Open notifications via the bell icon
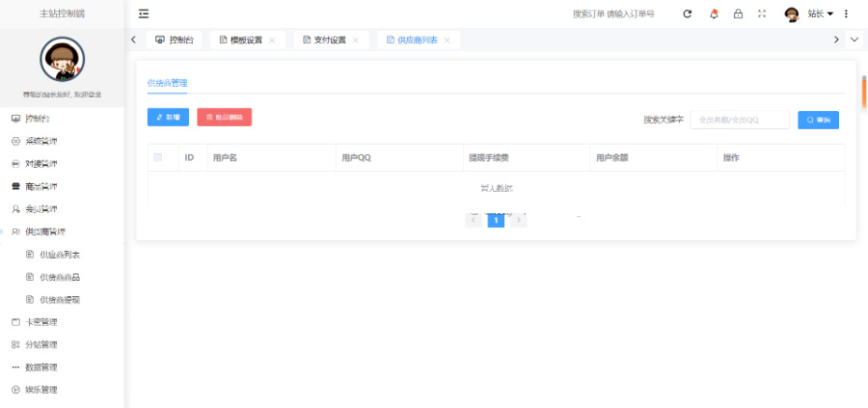The image size is (868, 408). point(714,14)
